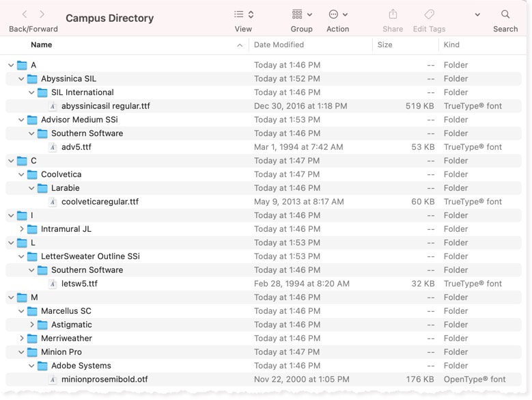Image resolution: width=532 pixels, height=400 pixels.
Task: Expand the Merriweather folder
Action: coord(22,338)
